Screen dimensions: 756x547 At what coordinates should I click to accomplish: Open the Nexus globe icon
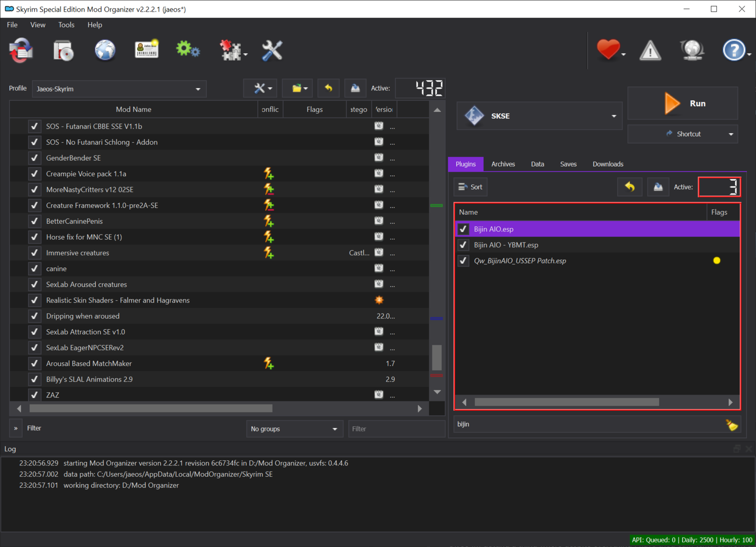point(105,51)
